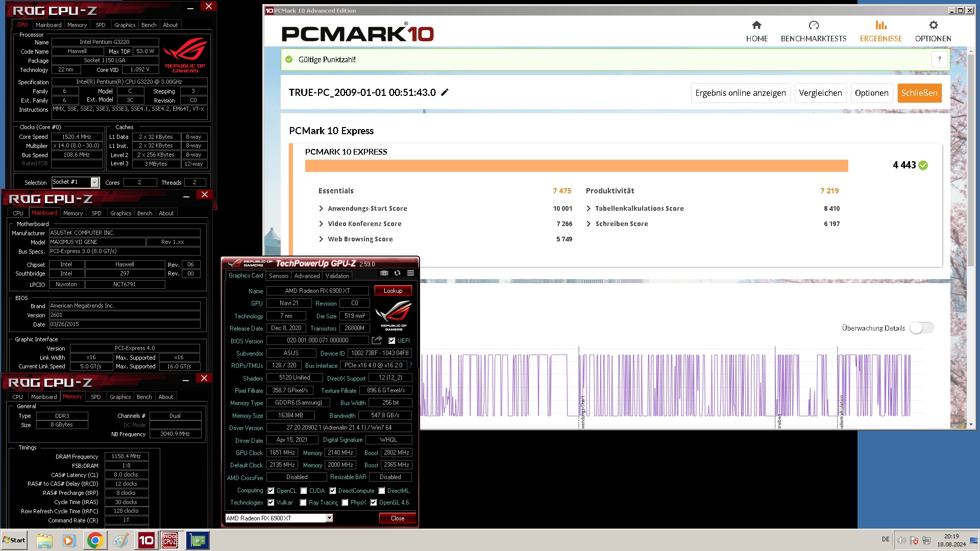This screenshot has width=980, height=551.
Task: Click the orange Schließen button
Action: [x=919, y=93]
